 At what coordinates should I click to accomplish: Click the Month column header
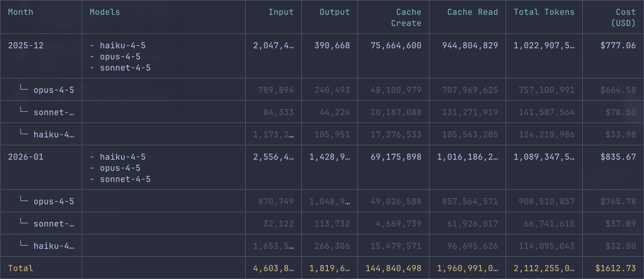coord(21,12)
